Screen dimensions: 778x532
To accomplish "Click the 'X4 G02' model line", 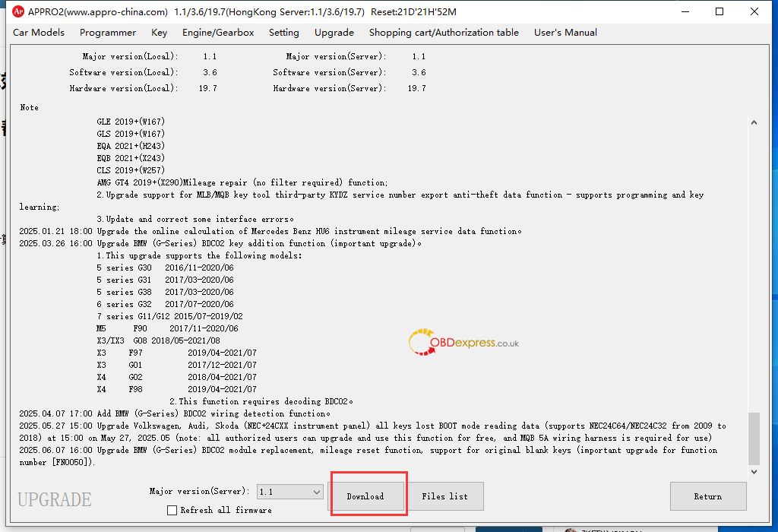I will point(176,377).
